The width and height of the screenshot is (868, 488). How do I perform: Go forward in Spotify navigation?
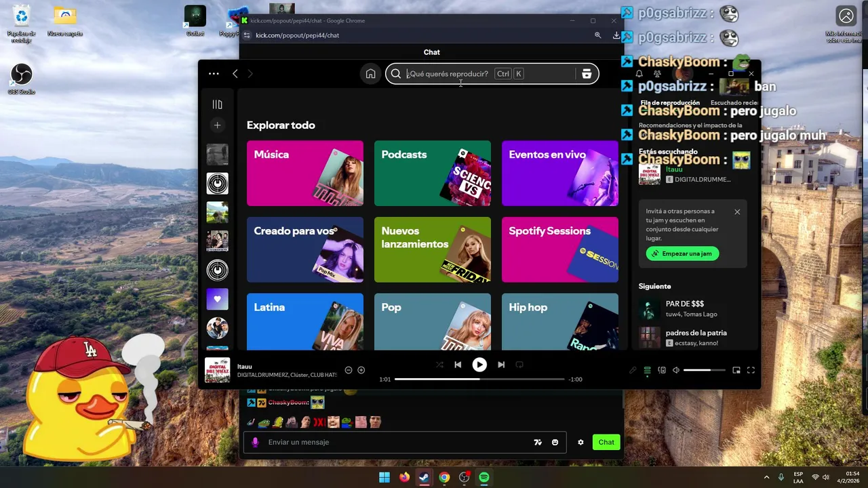pyautogui.click(x=250, y=74)
